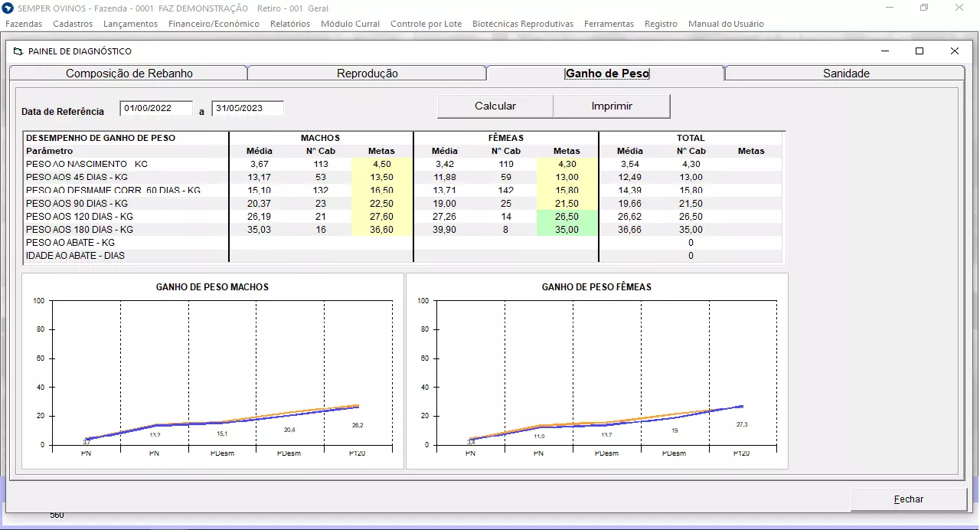Click the Painel de Diagnóstico window icon
980x530 pixels.
pyautogui.click(x=18, y=51)
